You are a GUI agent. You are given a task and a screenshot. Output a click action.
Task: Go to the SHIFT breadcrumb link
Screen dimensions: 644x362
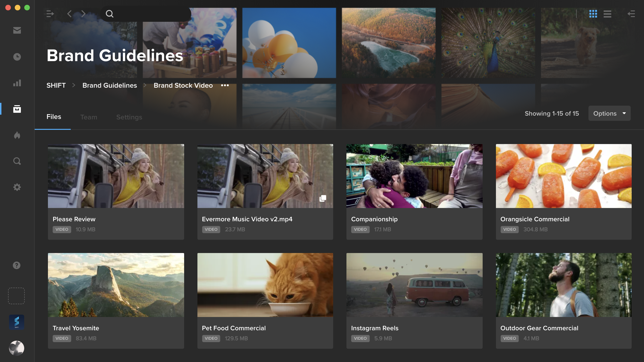(56, 85)
